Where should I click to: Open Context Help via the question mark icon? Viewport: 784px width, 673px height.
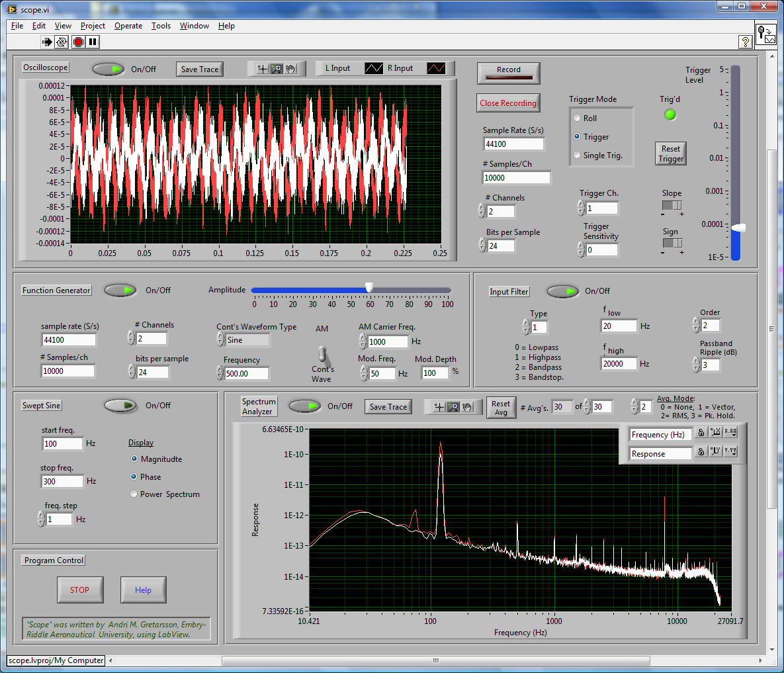[x=745, y=42]
